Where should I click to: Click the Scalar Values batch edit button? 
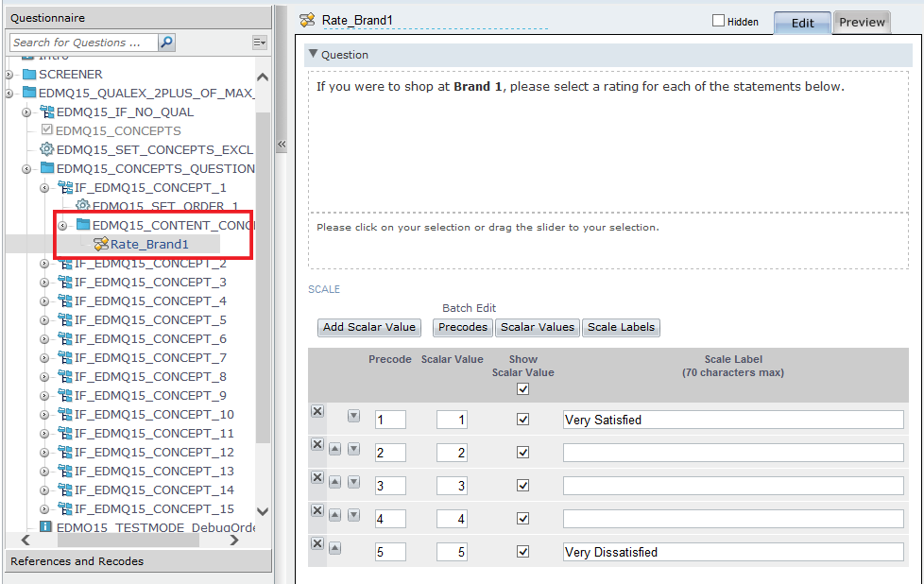coord(537,327)
